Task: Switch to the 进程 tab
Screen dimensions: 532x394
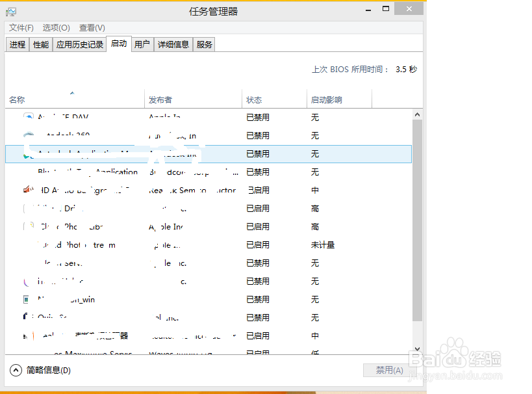Action: [17, 44]
